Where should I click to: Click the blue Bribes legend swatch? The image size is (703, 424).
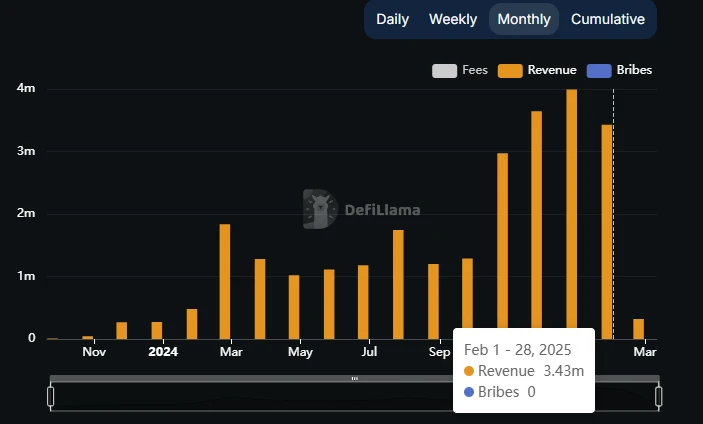click(598, 70)
